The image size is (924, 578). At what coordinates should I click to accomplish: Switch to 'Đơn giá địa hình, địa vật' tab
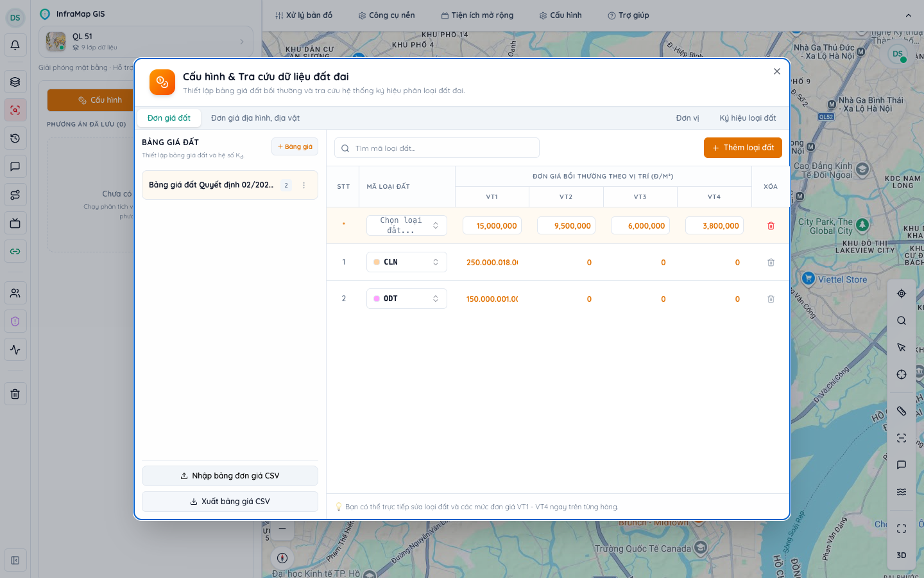(255, 118)
